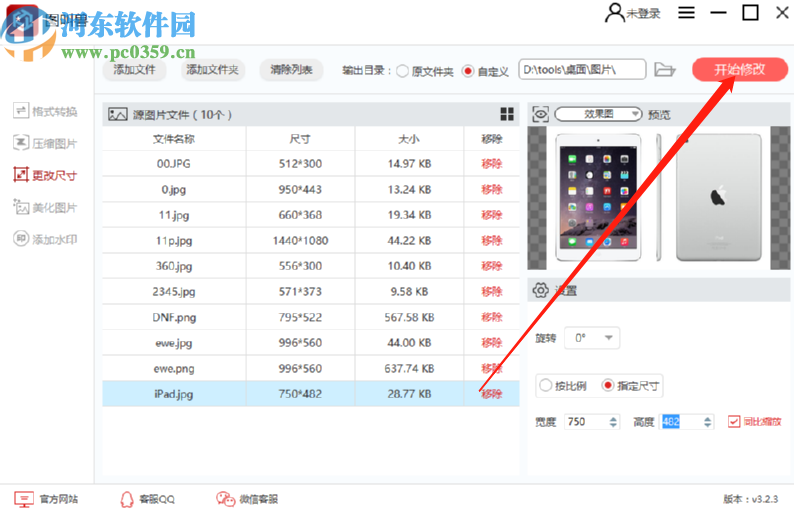The height and width of the screenshot is (510, 794).
Task: Remove 11.jpg from the list
Action: [492, 215]
